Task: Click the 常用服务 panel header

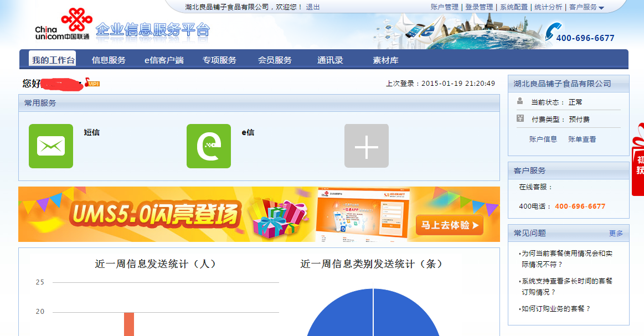Action: [259, 103]
